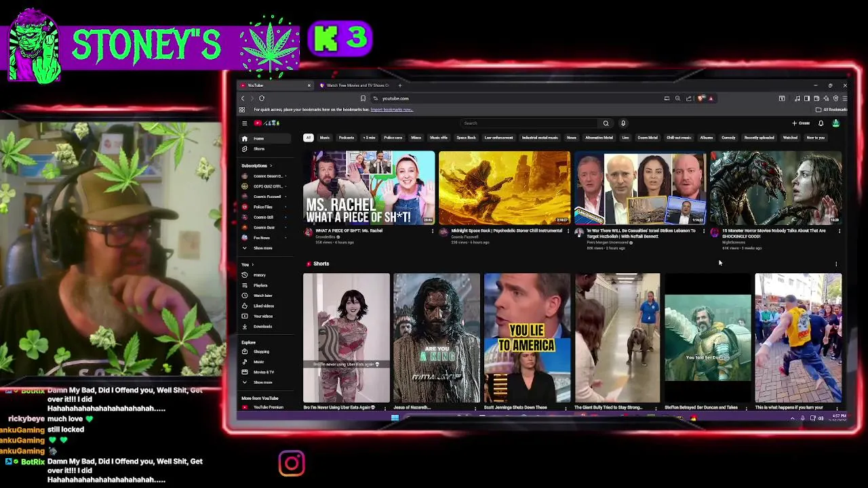Open the browser main menu icon
The height and width of the screenshot is (488, 868).
pos(844,98)
